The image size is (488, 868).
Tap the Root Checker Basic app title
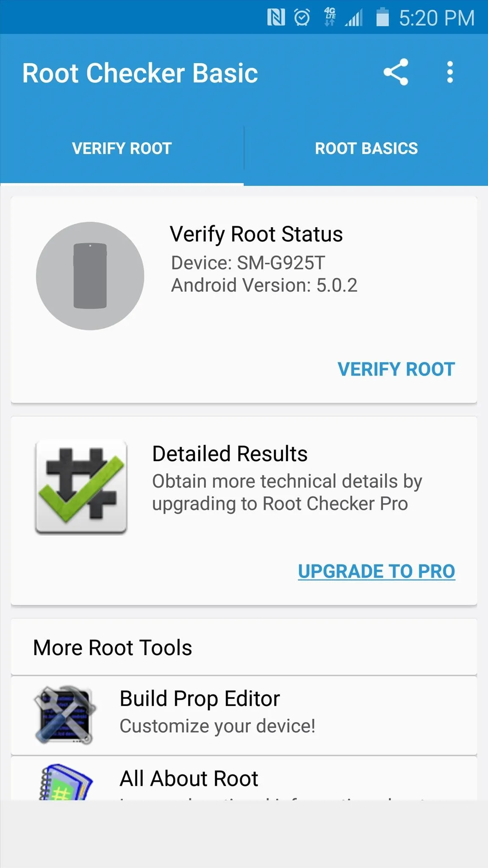(140, 73)
